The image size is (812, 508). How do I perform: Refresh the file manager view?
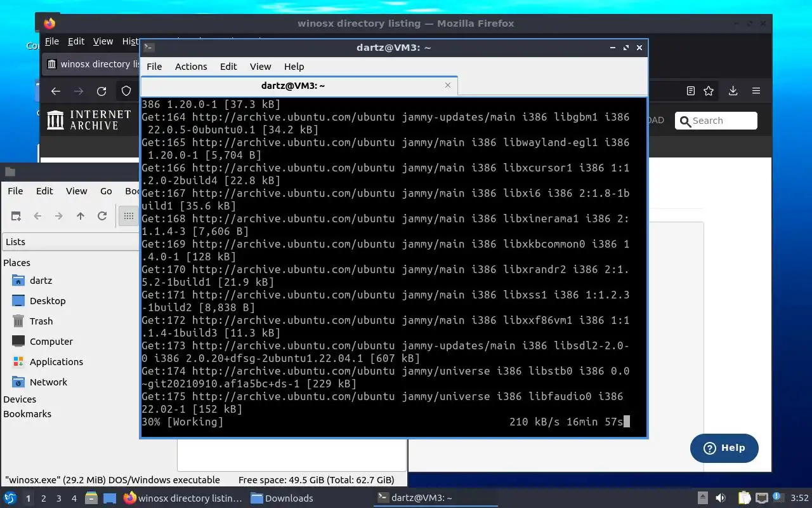tap(102, 216)
